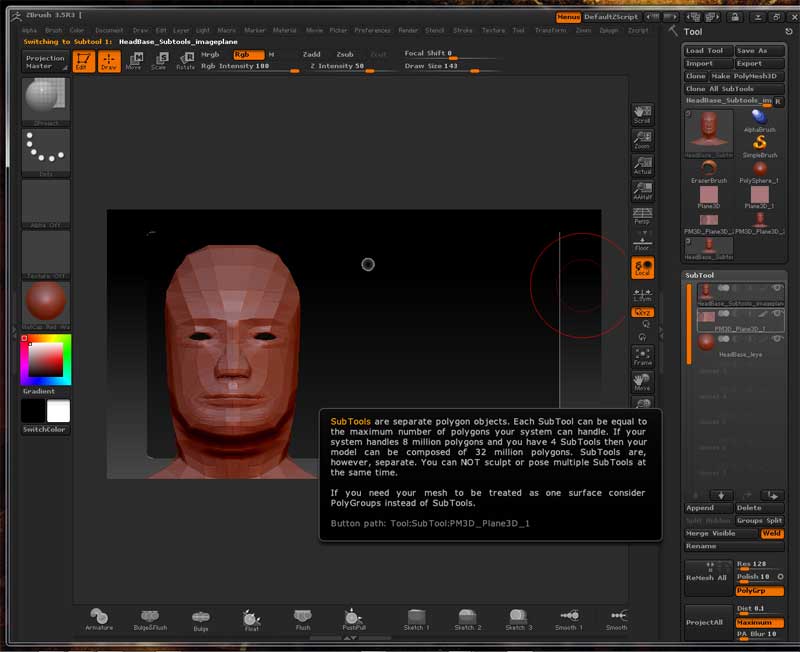Select the PolySphere_1 tool

pyautogui.click(x=760, y=172)
